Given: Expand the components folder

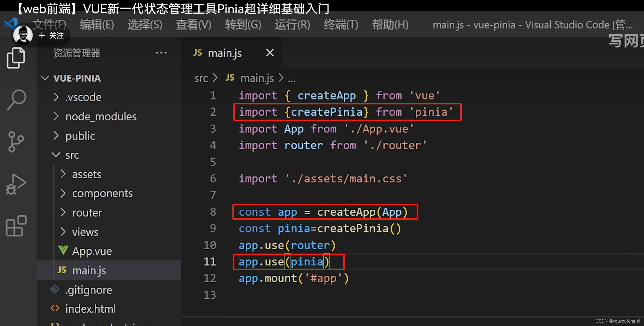Looking at the screenshot, I should (109, 193).
